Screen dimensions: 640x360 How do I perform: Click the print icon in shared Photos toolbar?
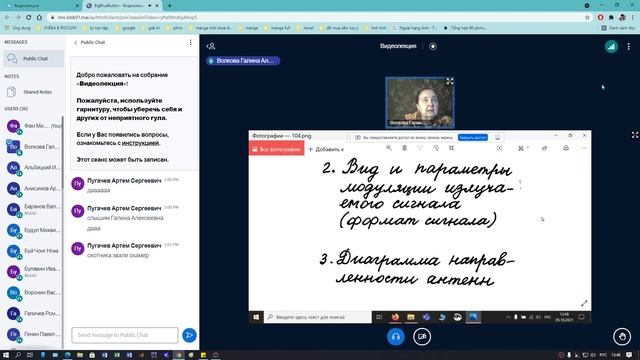[x=566, y=148]
